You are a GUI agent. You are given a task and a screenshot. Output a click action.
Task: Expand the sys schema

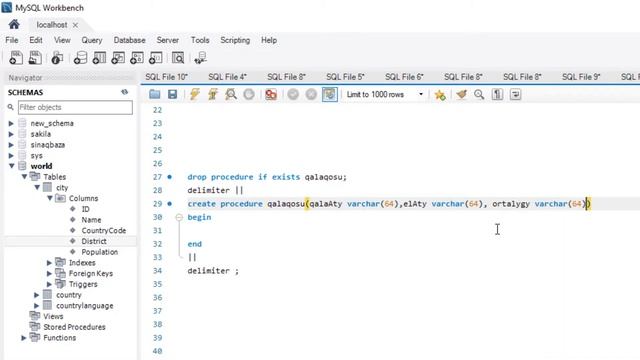point(11,156)
